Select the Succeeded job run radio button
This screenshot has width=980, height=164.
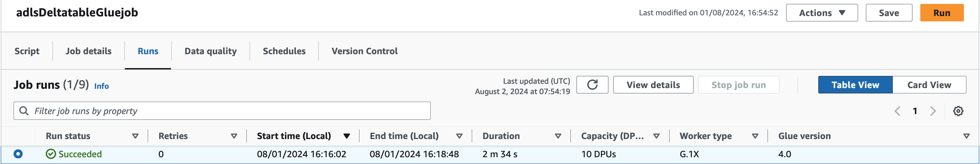click(18, 154)
